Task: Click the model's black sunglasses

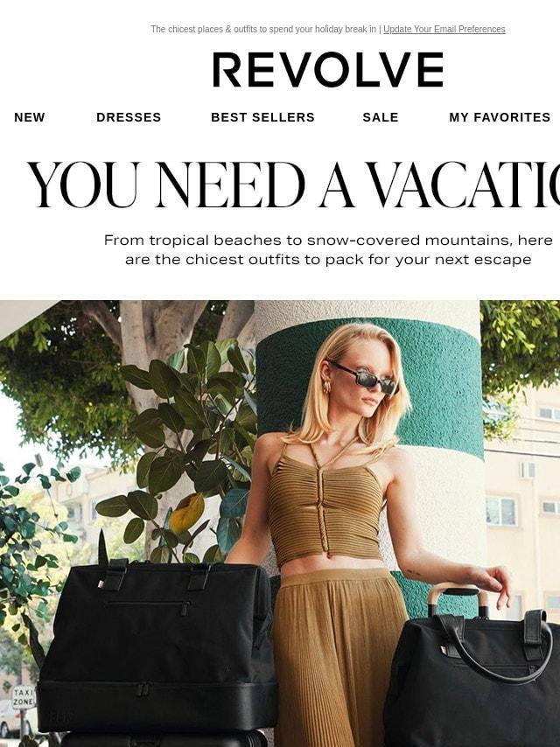Action: pos(365,378)
